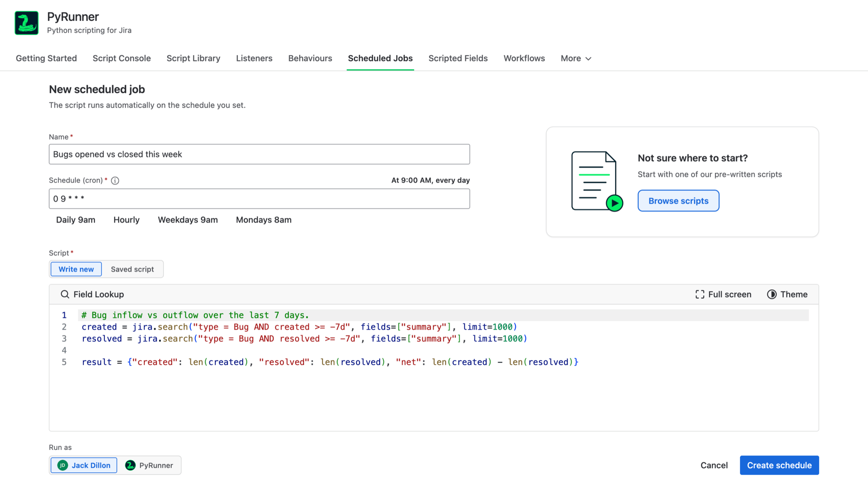Apply the Daily 9am preset
The image size is (868, 484).
click(76, 220)
